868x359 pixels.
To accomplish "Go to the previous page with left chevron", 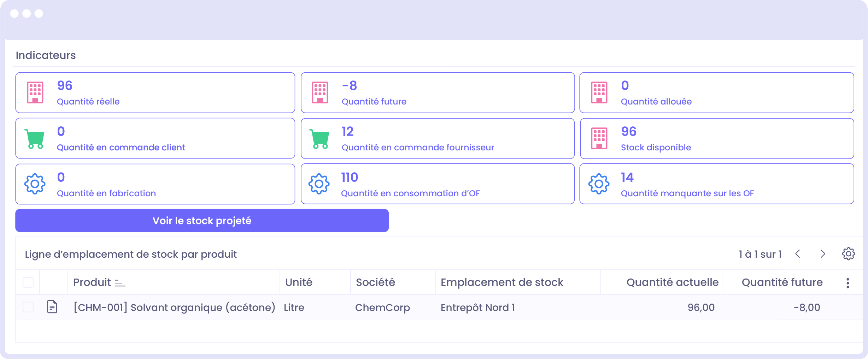I will coord(798,254).
